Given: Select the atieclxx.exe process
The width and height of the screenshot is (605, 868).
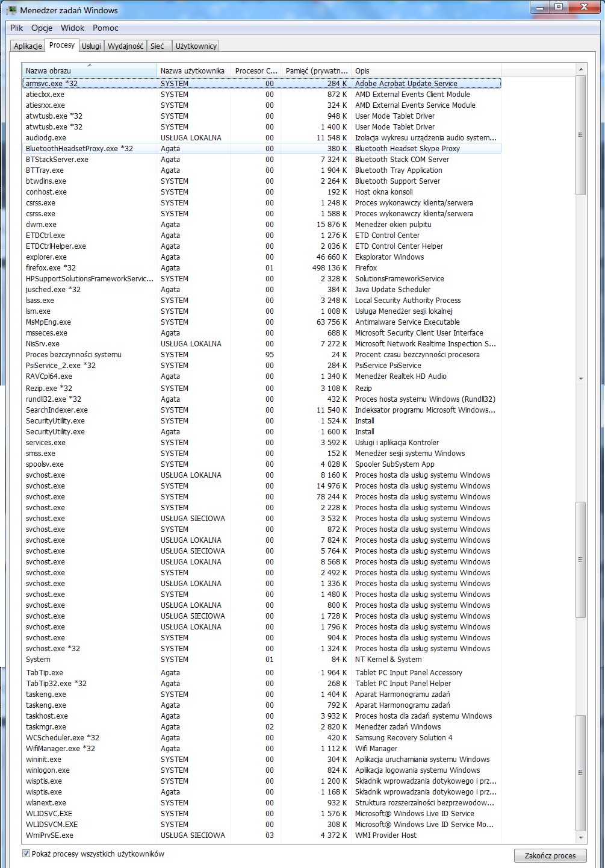Looking at the screenshot, I should click(x=261, y=95).
